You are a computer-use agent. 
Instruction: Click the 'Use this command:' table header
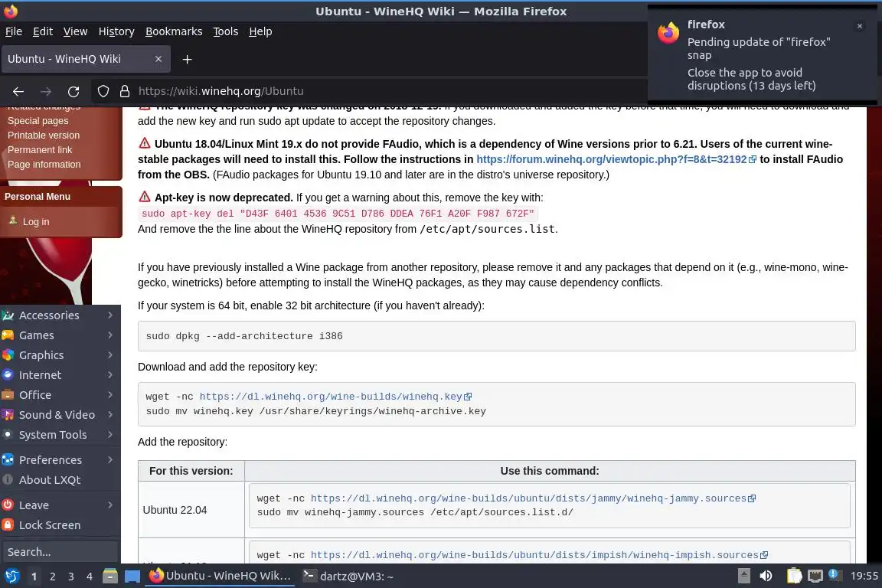[550, 471]
